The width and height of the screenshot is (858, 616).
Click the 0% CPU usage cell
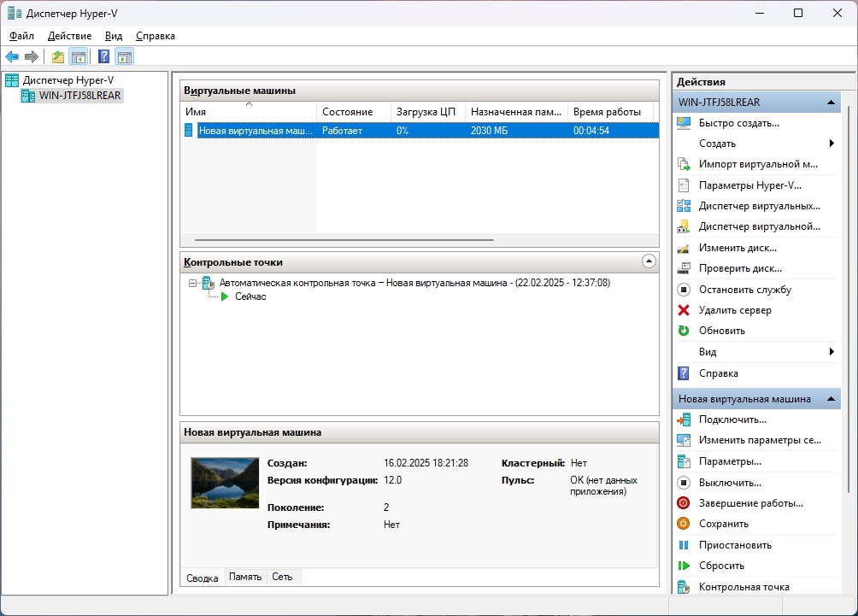(x=403, y=131)
